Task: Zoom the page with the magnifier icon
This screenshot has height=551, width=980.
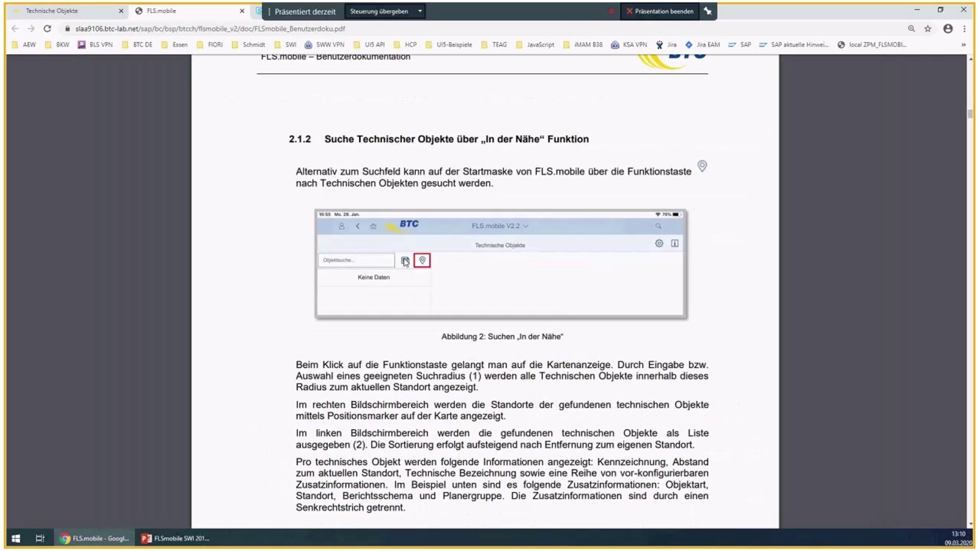Action: click(911, 29)
